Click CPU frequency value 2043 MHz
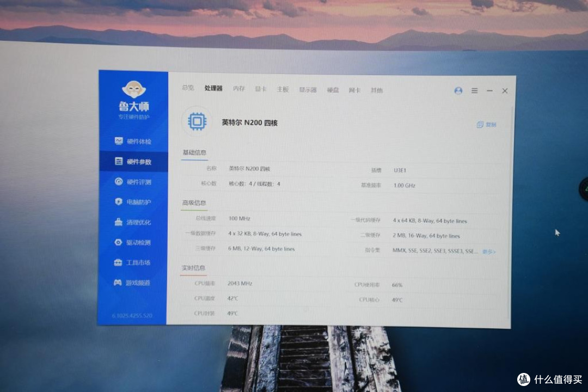This screenshot has height=392, width=588. pyautogui.click(x=240, y=283)
